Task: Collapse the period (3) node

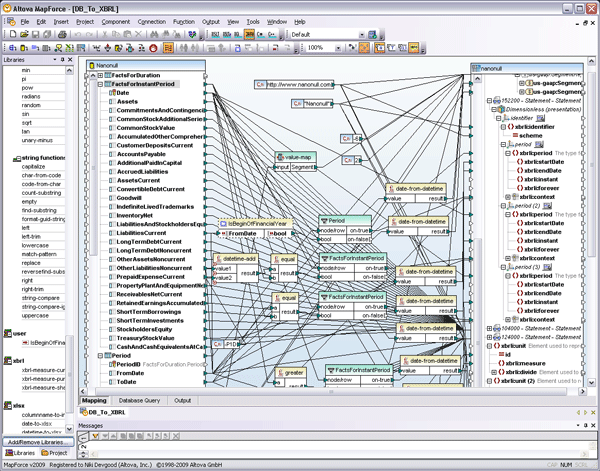Action: coord(503,267)
